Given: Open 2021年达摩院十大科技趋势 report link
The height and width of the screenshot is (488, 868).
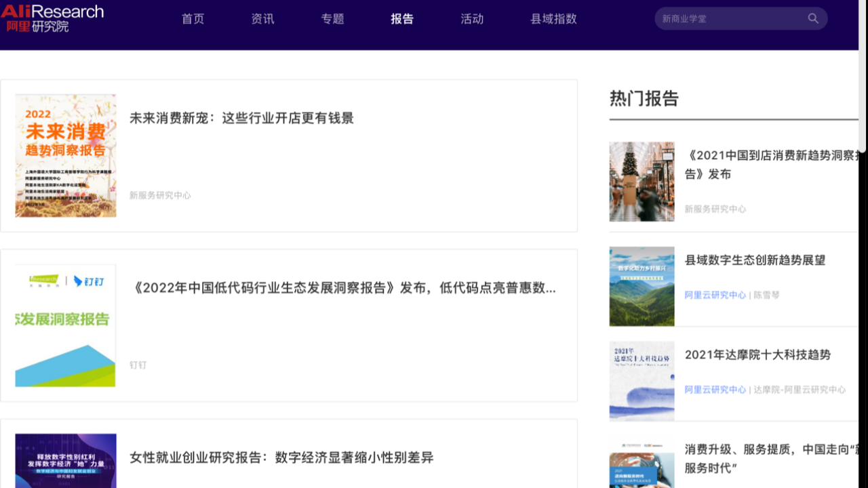Looking at the screenshot, I should [757, 354].
